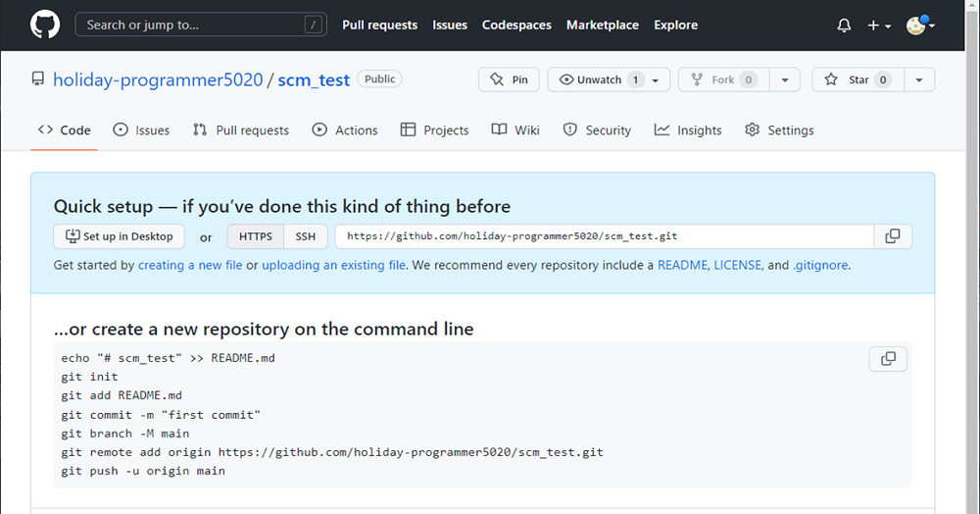Open the LICENSE recommendation link

[738, 265]
